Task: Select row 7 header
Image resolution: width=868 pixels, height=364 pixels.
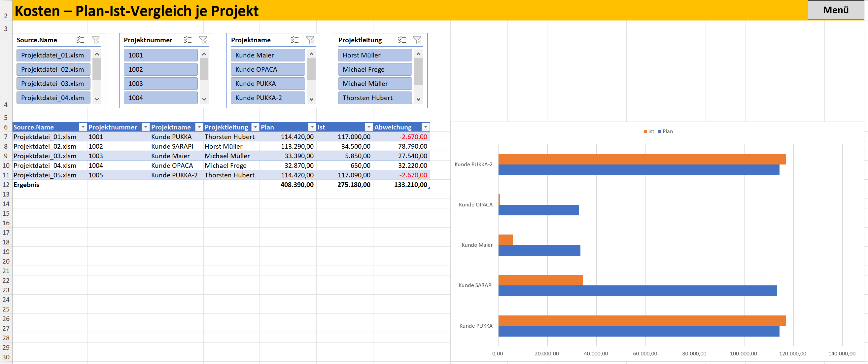Action: pyautogui.click(x=6, y=137)
